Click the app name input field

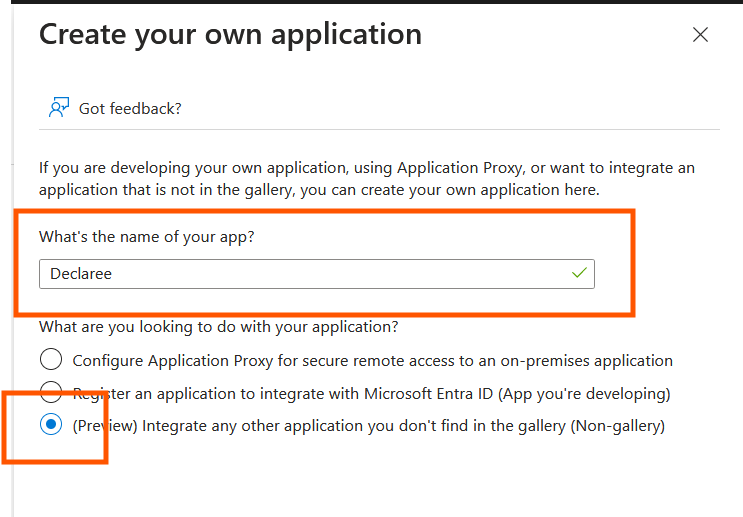(x=300, y=274)
